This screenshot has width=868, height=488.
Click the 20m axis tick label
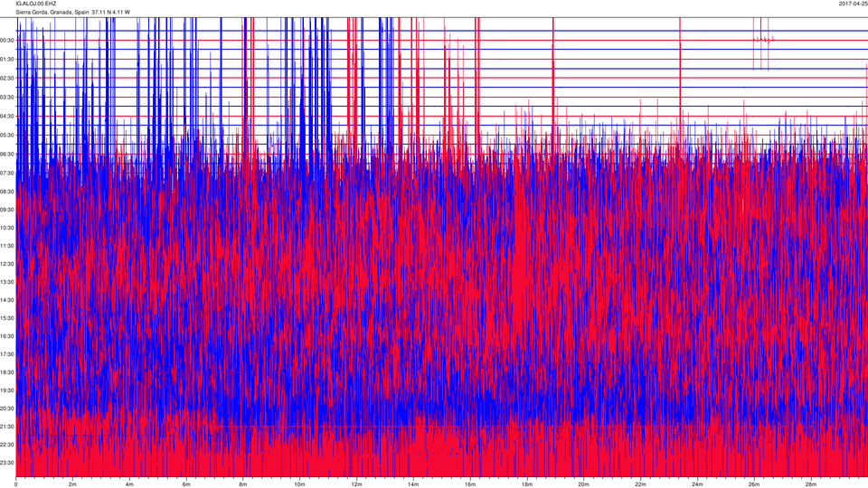point(583,484)
